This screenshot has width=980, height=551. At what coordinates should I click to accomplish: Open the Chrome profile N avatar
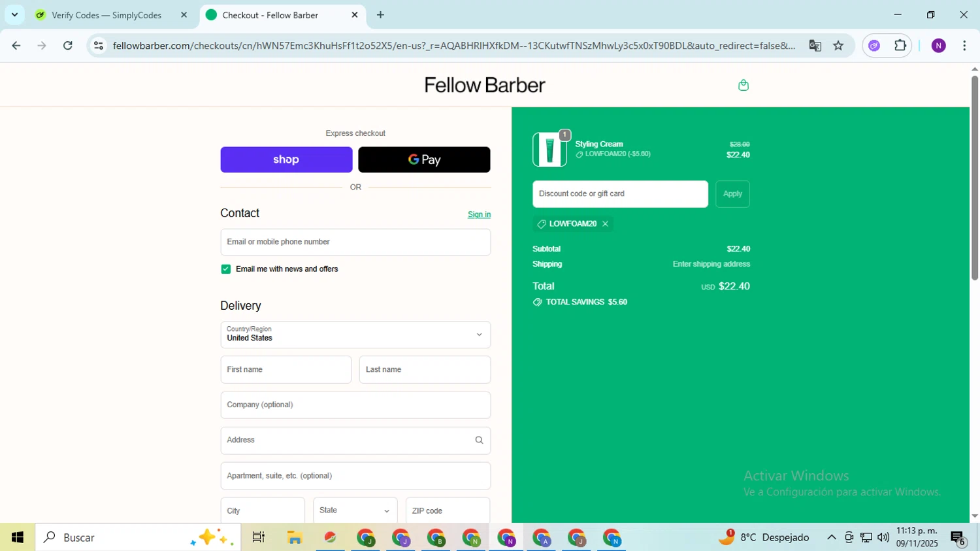pos(938,46)
